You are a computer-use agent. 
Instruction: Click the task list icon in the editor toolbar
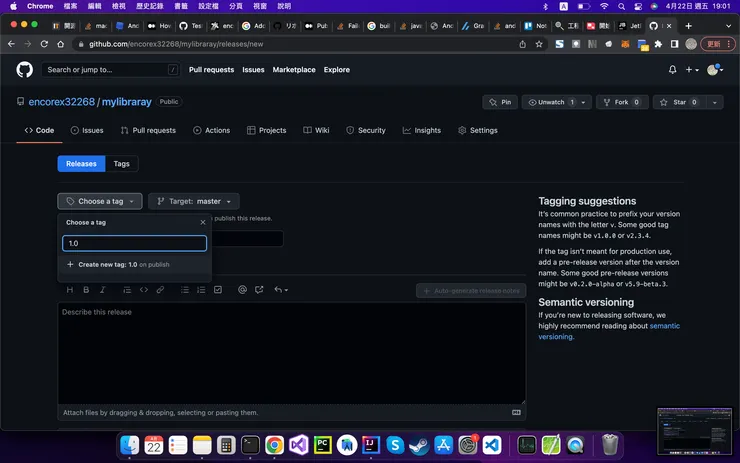(x=217, y=290)
